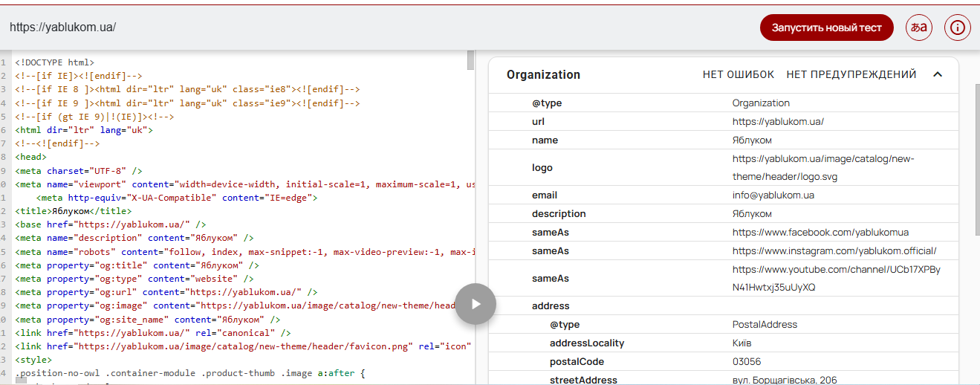Click the 'НЕТ ПРЕДУПРЕЖДЕНИЙ' label
The height and width of the screenshot is (385, 980).
pyautogui.click(x=851, y=74)
